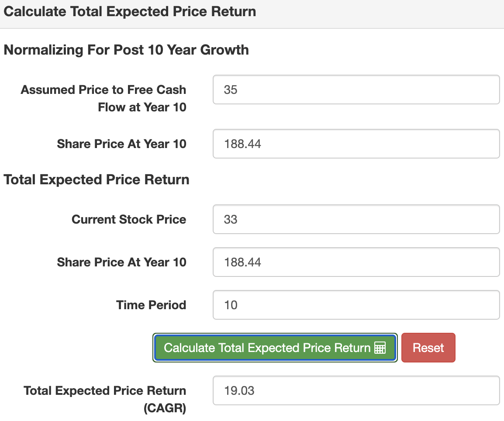The width and height of the screenshot is (504, 421).
Task: Click the Share Price At Year 10 label above Time Period
Action: pos(121,262)
